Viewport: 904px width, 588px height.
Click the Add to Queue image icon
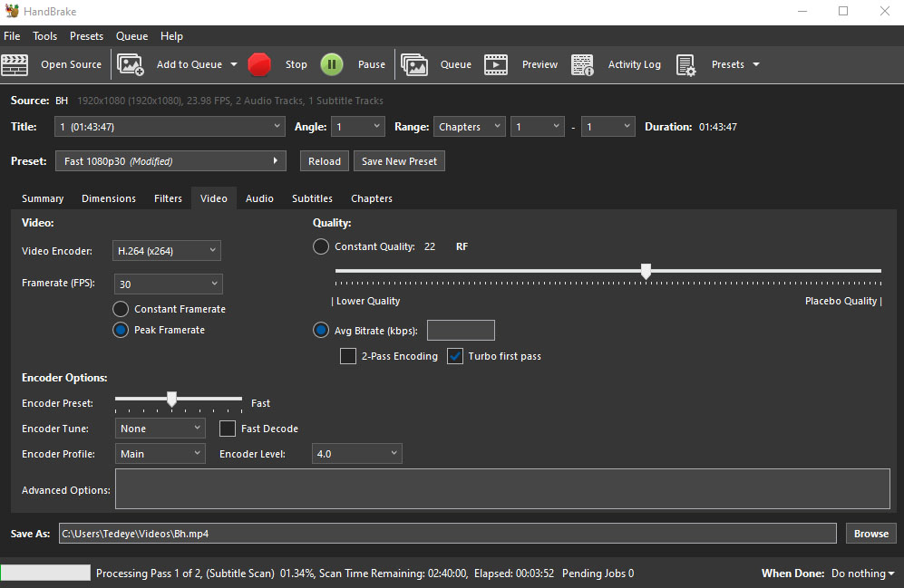point(131,64)
